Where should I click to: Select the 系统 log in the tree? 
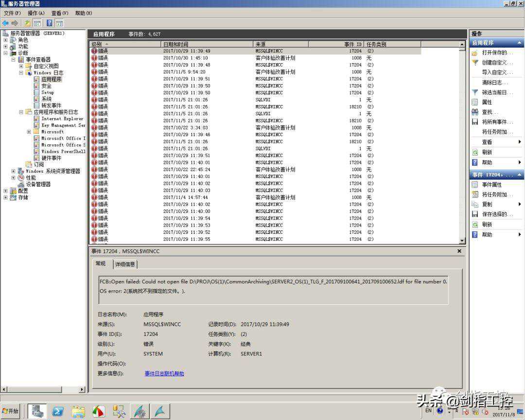[46, 99]
